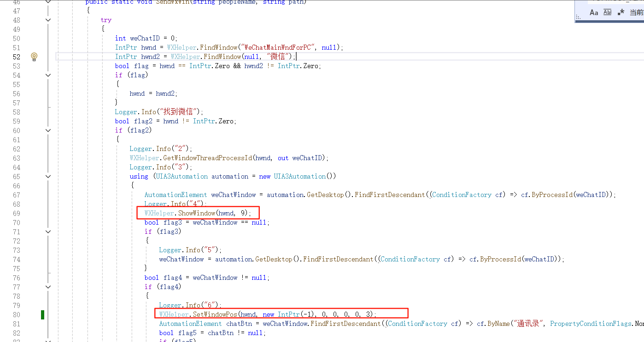The height and width of the screenshot is (342, 644).
Task: Toggle regular expression (.*) search option
Action: pyautogui.click(x=621, y=12)
